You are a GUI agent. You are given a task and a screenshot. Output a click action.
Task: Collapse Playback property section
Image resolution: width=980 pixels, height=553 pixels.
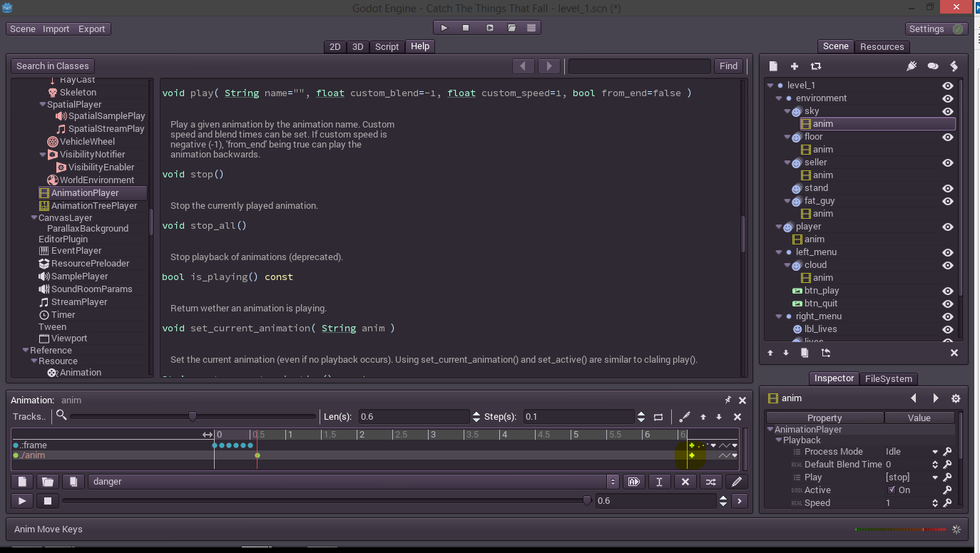tap(779, 440)
